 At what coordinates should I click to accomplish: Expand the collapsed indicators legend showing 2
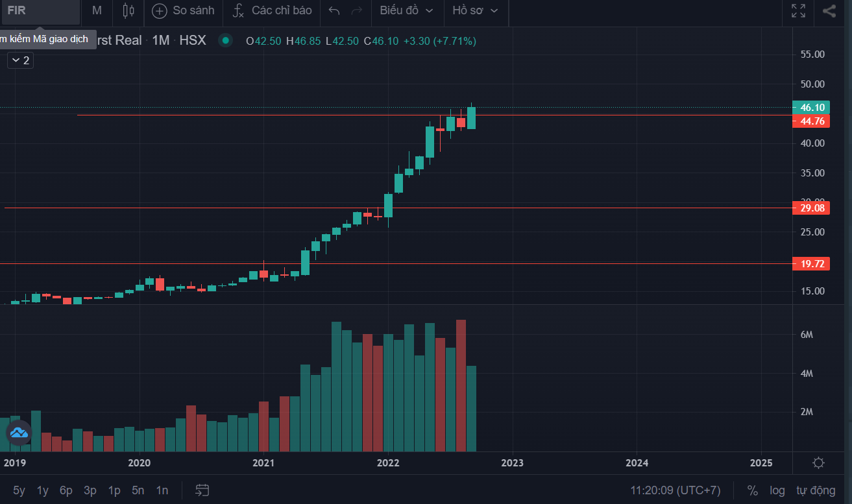point(21,60)
